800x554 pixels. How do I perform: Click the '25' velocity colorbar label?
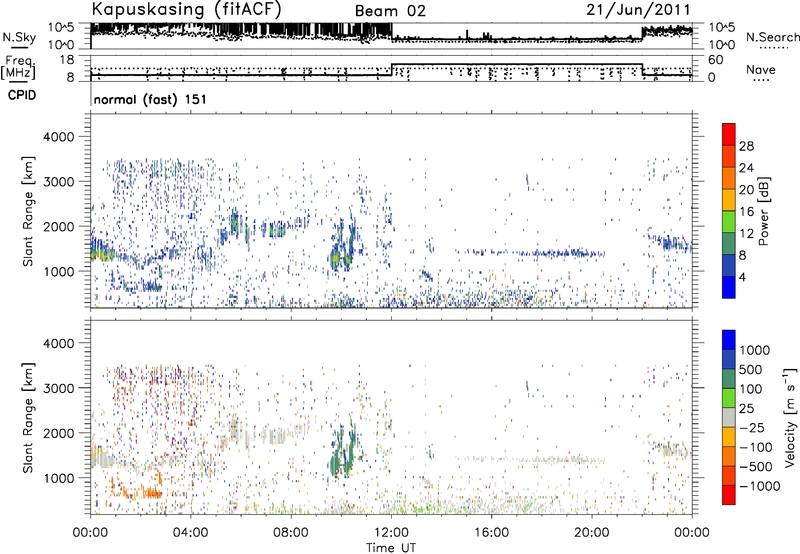coord(747,408)
